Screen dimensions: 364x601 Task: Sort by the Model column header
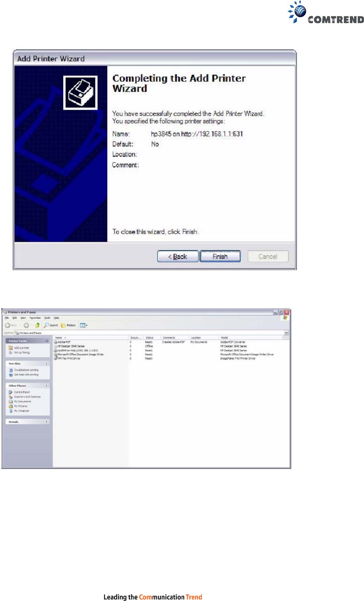tap(252, 338)
